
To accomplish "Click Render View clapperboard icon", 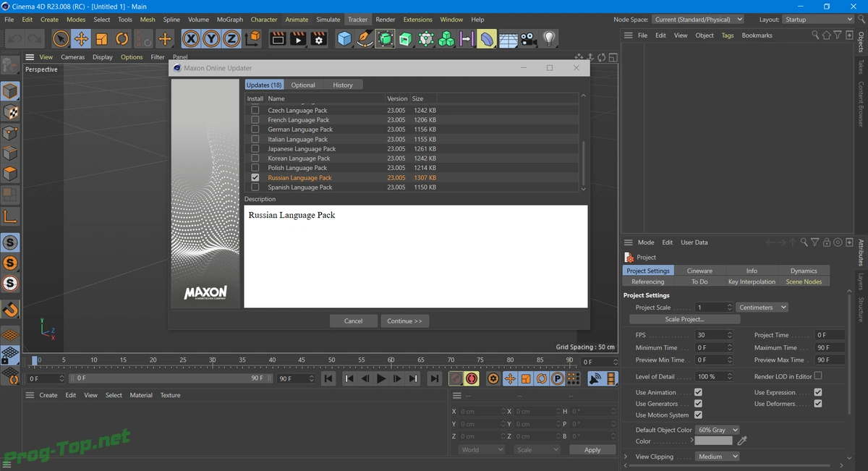I will (x=278, y=38).
